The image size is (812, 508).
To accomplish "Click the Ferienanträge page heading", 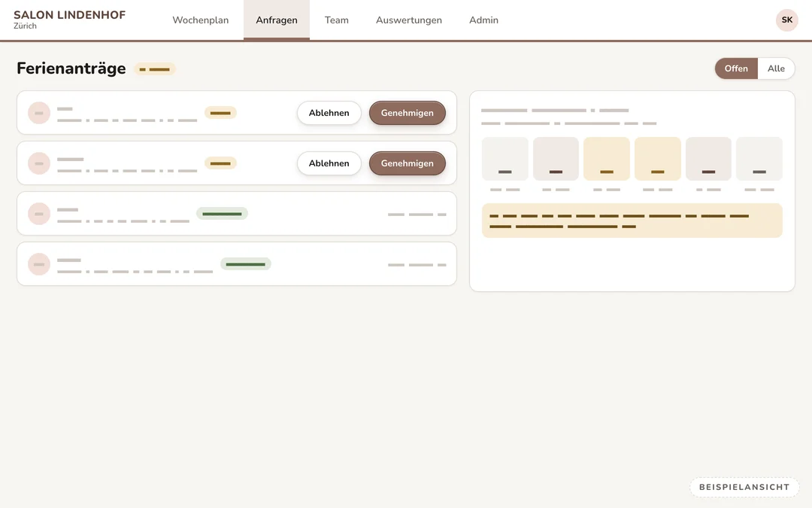I will 71,68.
